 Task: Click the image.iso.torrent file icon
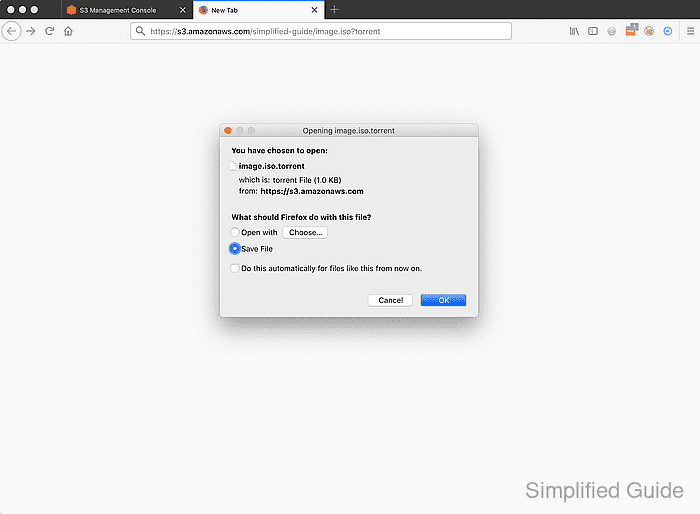(x=233, y=166)
